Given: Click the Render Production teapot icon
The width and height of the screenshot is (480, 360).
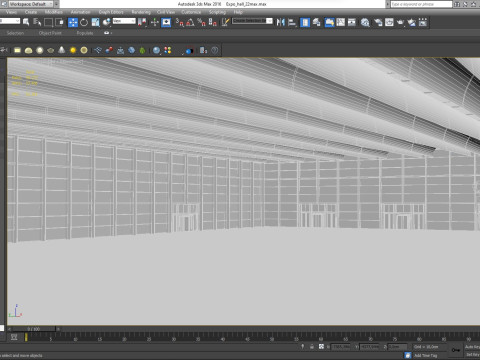Looking at the screenshot, I should pyautogui.click(x=400, y=22).
